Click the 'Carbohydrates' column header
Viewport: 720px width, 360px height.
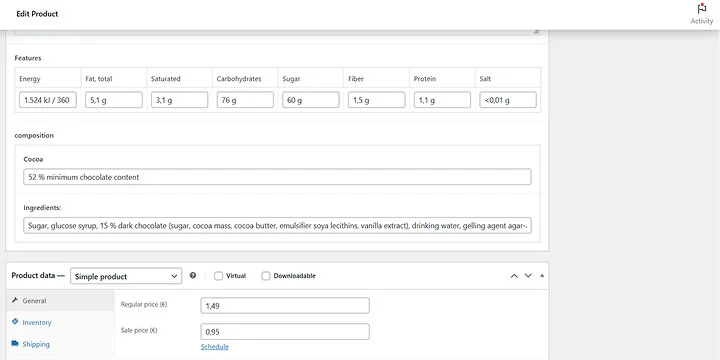click(239, 79)
